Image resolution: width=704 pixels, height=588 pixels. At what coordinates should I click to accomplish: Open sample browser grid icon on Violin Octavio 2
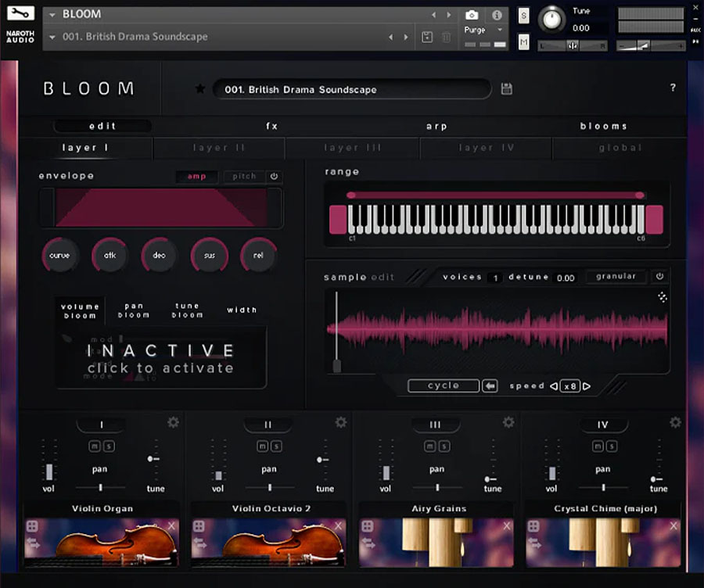click(x=199, y=526)
